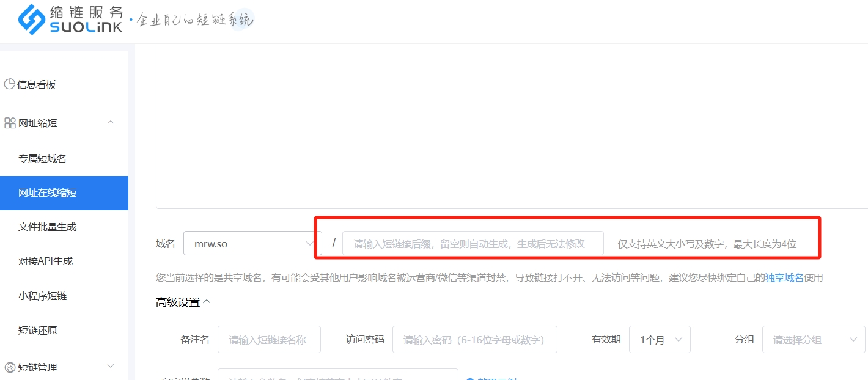This screenshot has height=380, width=868.
Task: Click the 网址缩短 grid icon
Action: point(10,123)
